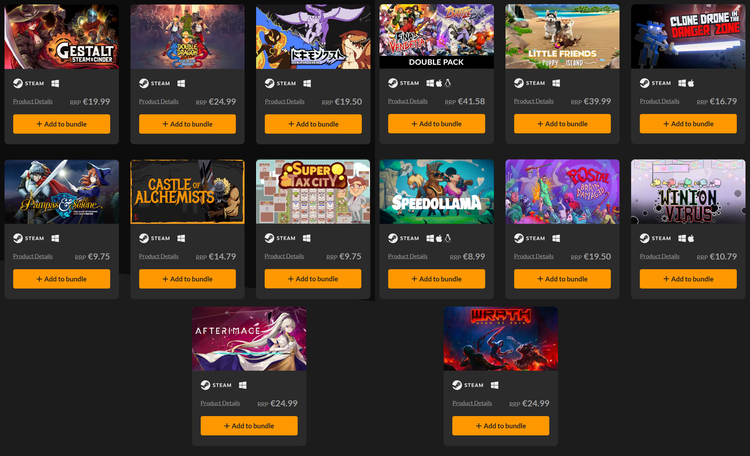
Task: Click Apple icon on Clone Drone card
Action: tap(691, 83)
